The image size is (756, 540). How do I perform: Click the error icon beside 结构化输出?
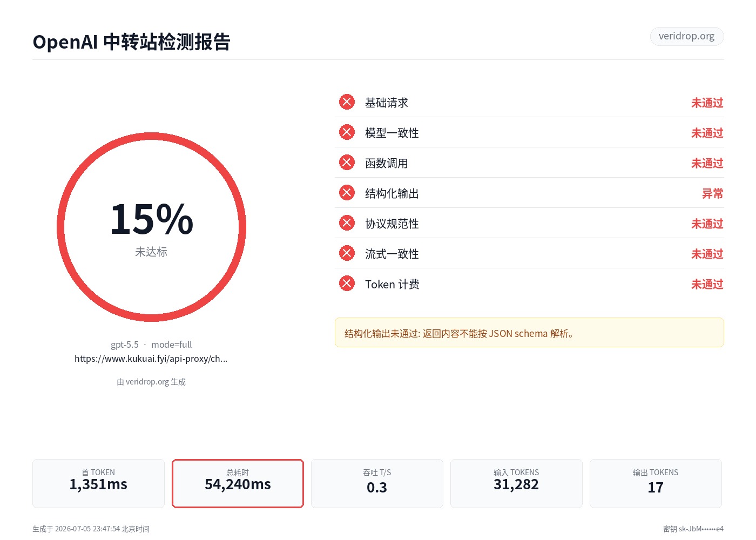click(x=347, y=193)
